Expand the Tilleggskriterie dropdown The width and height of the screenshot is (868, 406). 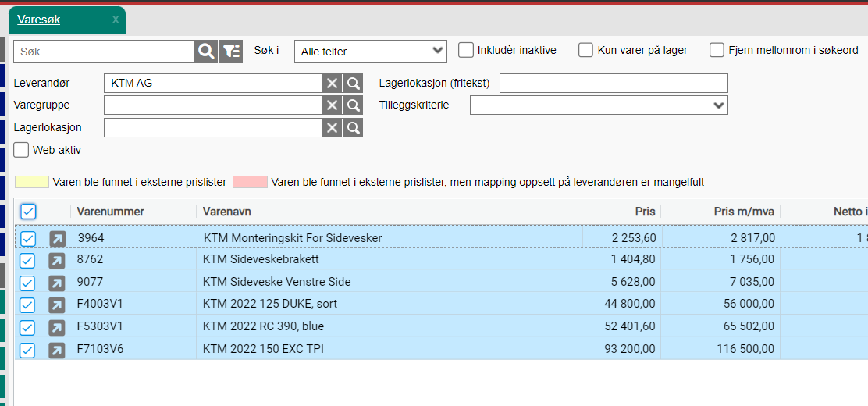599,105
